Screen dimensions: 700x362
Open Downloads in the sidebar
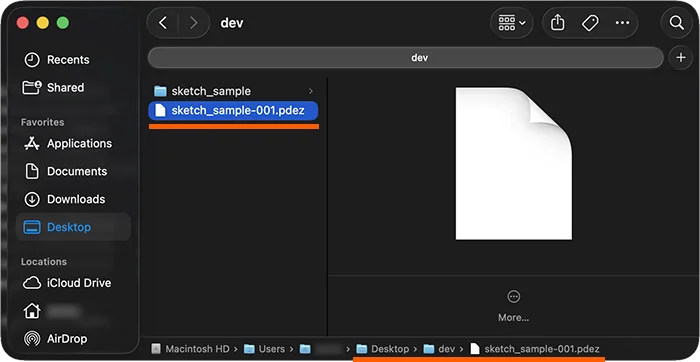[74, 199]
